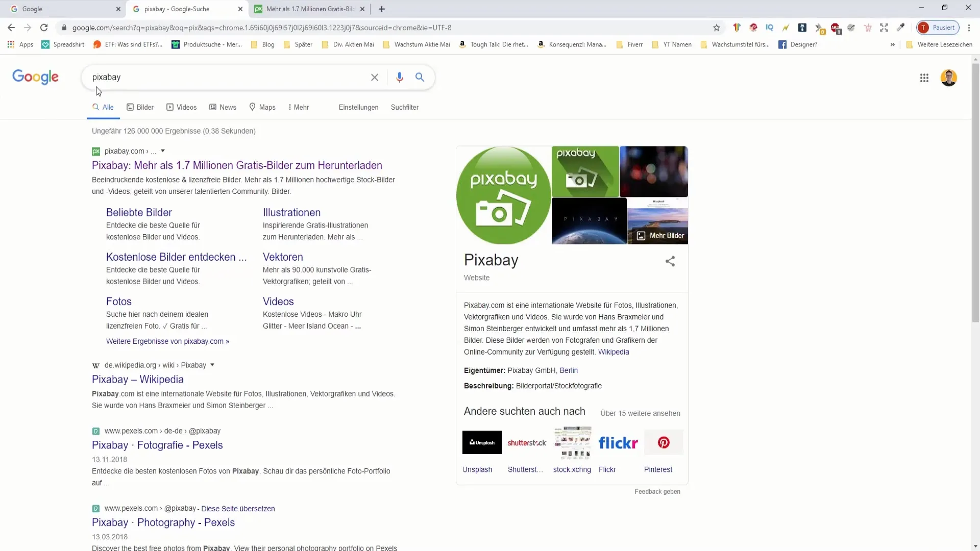This screenshot has width=980, height=551.
Task: Click the Pixabay Wikipedia article link
Action: (x=137, y=380)
